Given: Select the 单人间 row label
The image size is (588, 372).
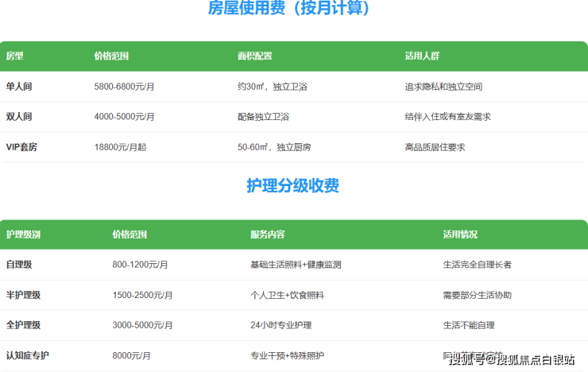Looking at the screenshot, I should click(19, 87).
